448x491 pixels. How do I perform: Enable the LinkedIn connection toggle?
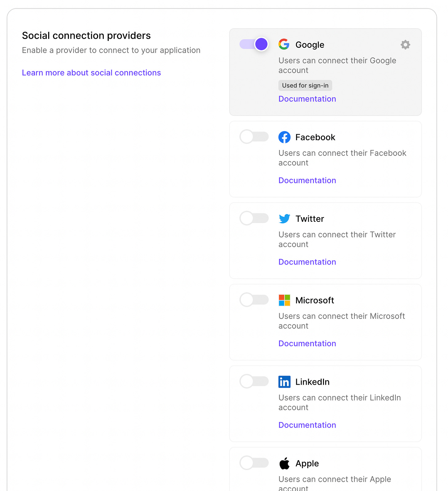[x=254, y=381]
